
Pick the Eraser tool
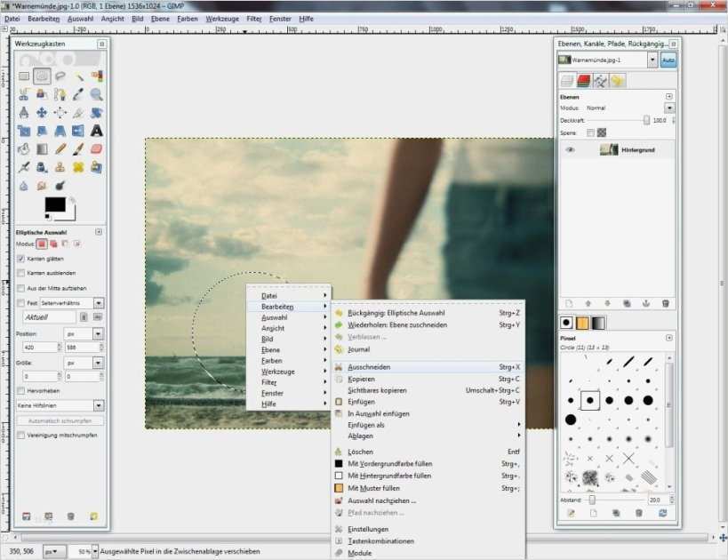96,148
